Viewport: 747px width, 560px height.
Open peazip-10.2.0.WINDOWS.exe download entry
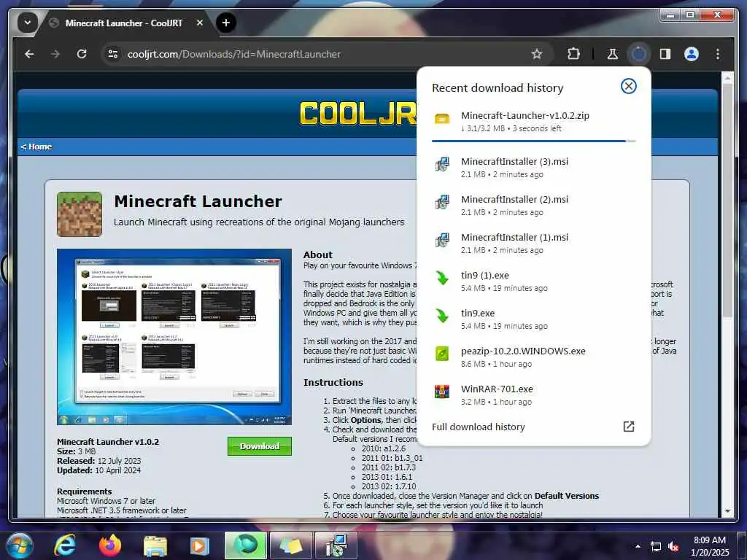tap(533, 357)
